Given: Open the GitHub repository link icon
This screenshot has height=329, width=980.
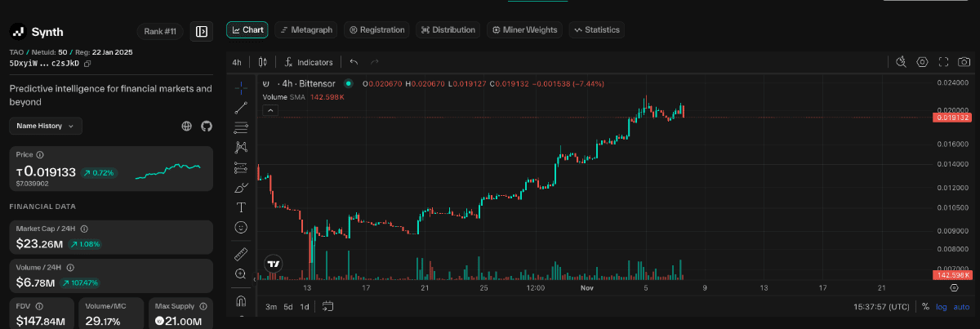Looking at the screenshot, I should (x=206, y=126).
